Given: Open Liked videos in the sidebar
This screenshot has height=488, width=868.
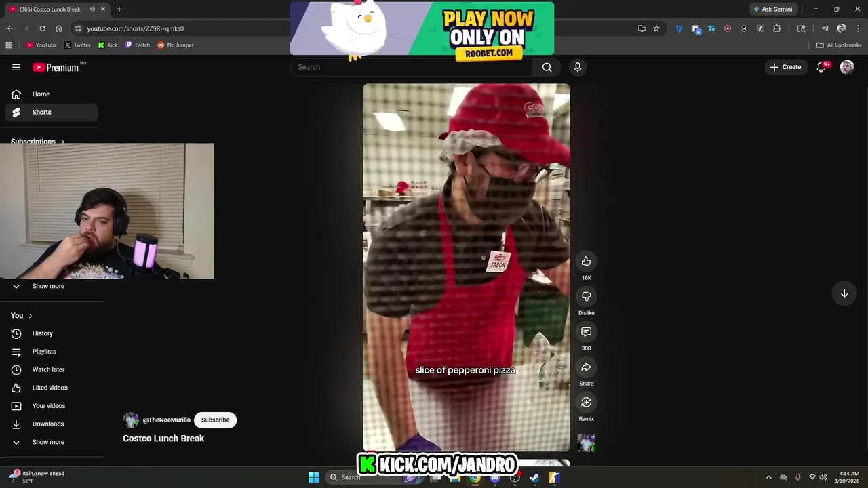Looking at the screenshot, I should click(x=52, y=388).
